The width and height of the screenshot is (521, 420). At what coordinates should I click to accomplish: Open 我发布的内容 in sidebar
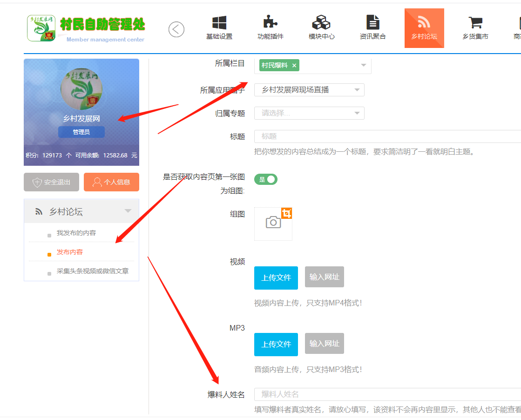pyautogui.click(x=76, y=233)
